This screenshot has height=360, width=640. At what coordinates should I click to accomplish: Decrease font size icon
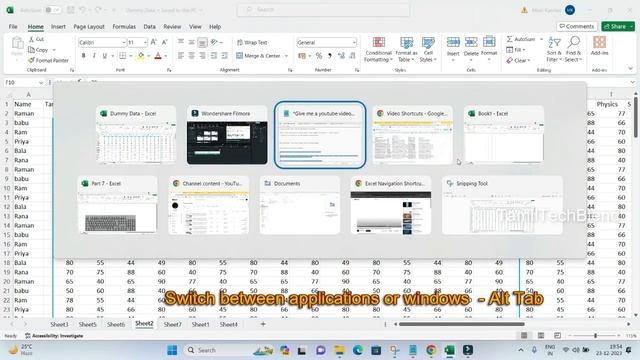coord(164,42)
